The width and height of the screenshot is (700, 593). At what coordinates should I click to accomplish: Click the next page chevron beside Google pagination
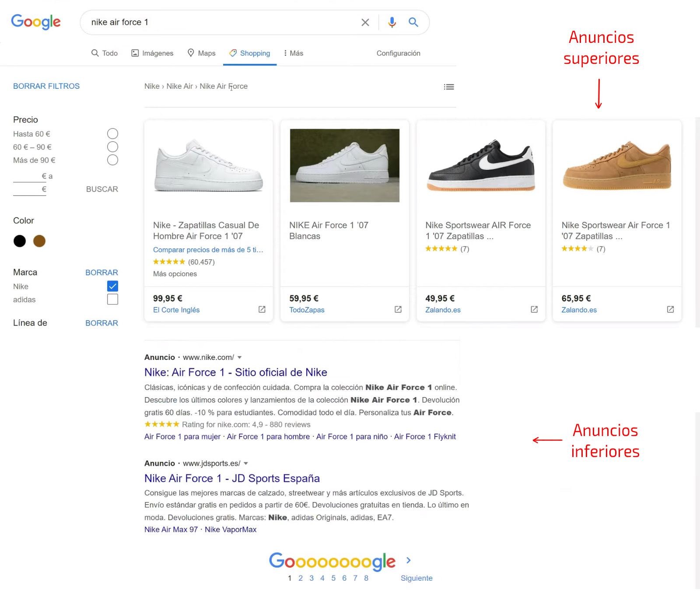pos(409,560)
